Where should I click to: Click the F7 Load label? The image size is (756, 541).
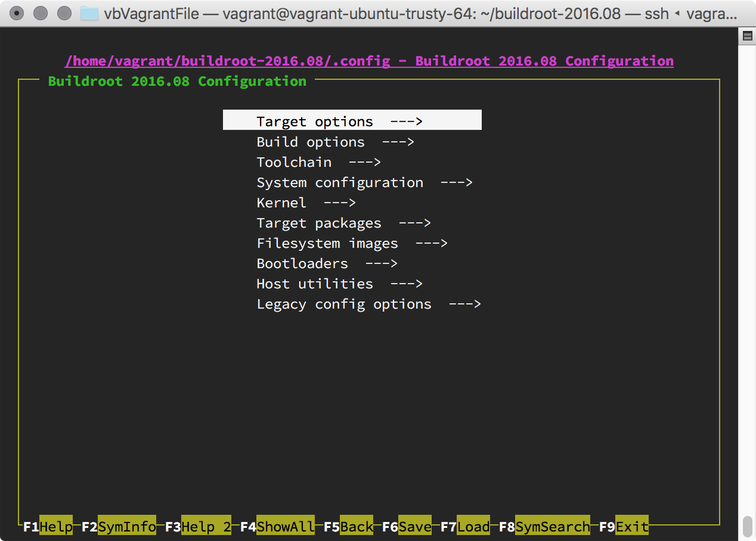coord(465,526)
